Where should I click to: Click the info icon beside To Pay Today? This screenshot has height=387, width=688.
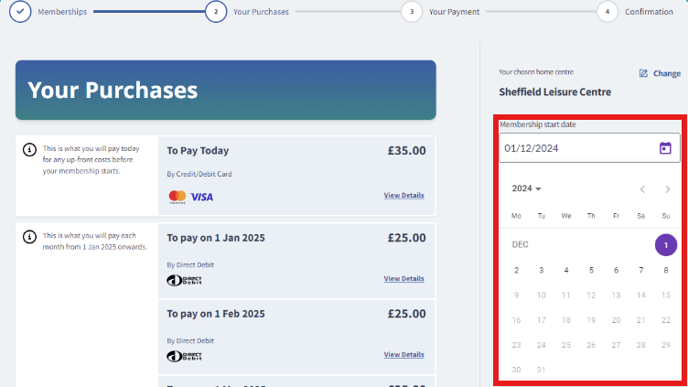[29, 150]
